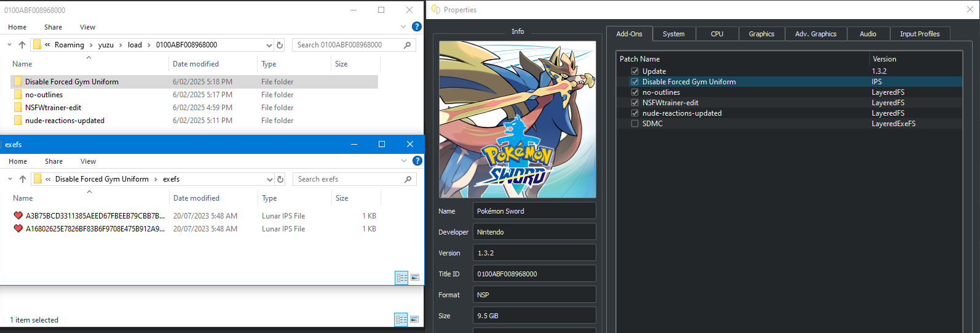
Task: Switch to the Graphics tab
Action: pos(762,34)
